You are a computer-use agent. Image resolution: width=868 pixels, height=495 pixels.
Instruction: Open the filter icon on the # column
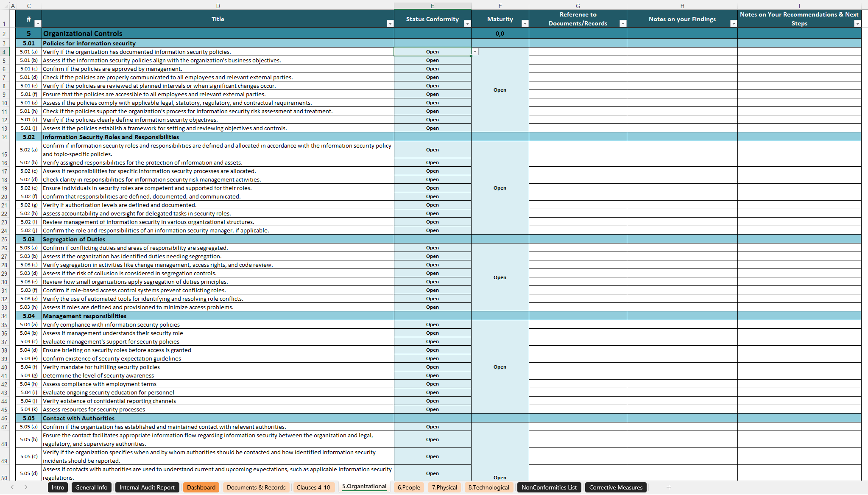(x=37, y=24)
